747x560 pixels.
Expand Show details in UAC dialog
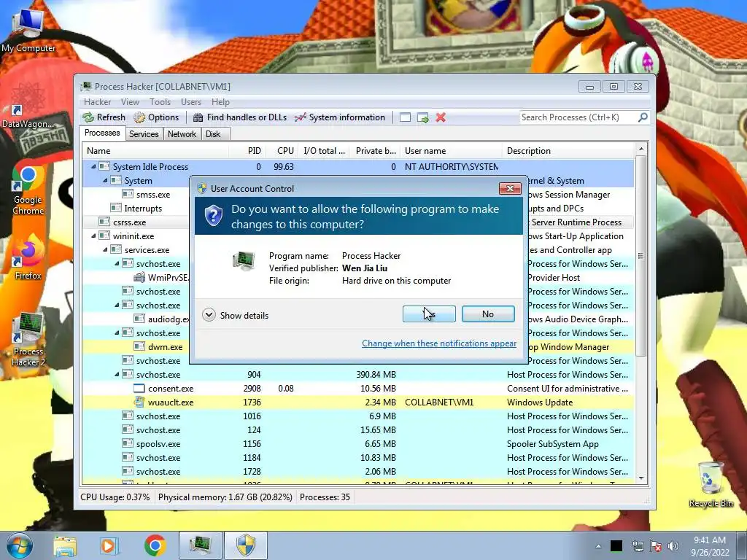[x=236, y=315]
